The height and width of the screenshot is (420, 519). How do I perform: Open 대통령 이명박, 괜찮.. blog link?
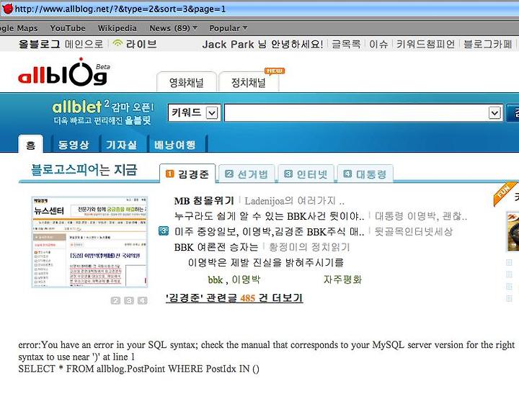tap(421, 216)
